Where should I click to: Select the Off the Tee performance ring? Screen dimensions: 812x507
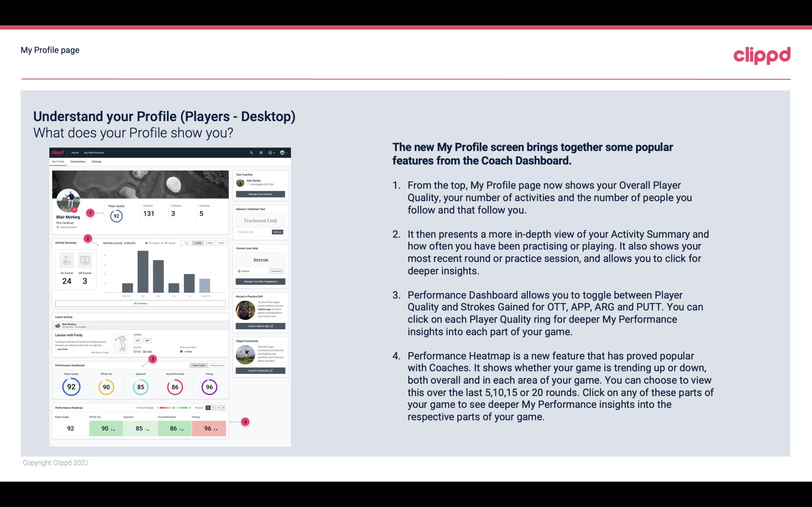pos(105,387)
